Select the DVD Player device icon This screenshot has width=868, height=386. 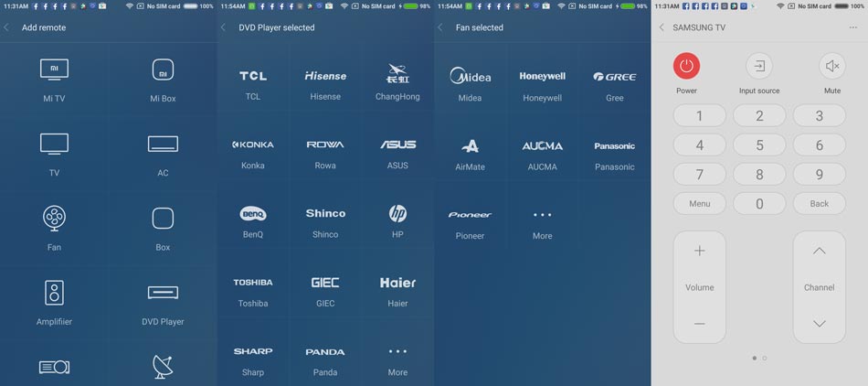[163, 293]
